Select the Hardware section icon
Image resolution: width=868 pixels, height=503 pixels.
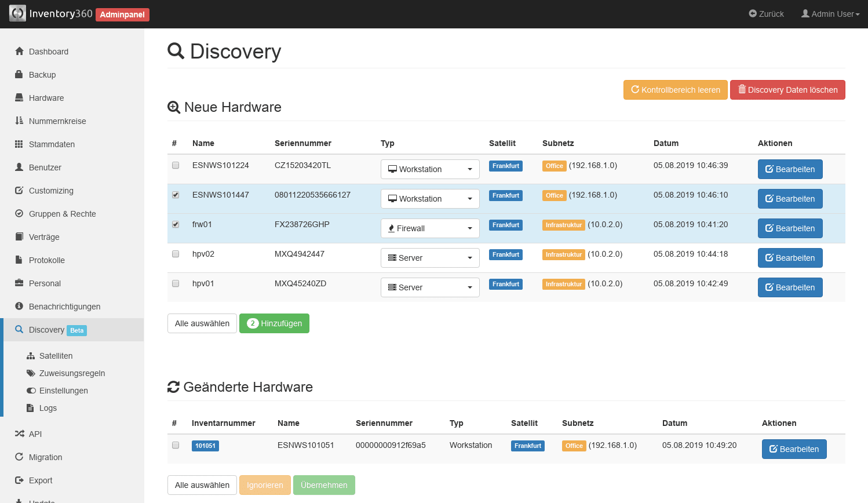(x=19, y=97)
